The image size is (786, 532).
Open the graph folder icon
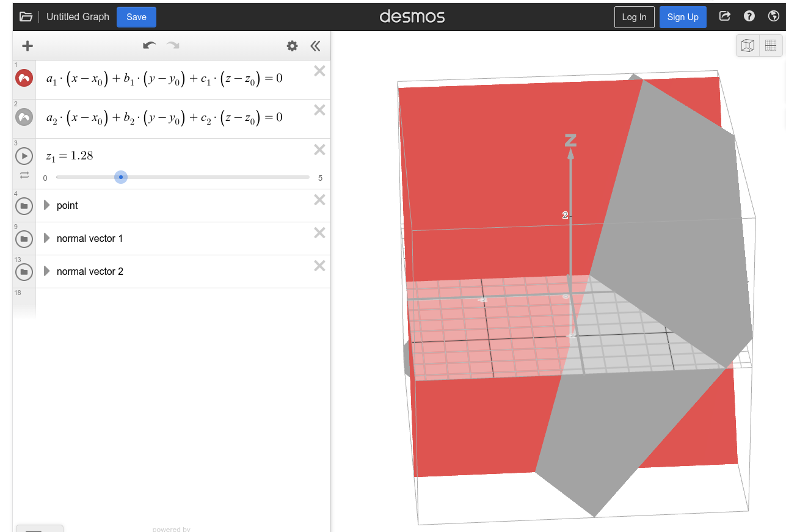pyautogui.click(x=26, y=17)
